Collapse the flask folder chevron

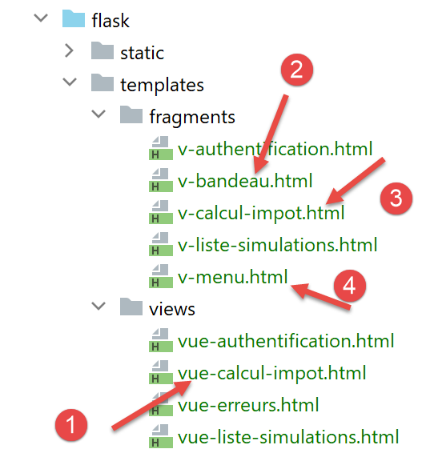[x=41, y=18]
